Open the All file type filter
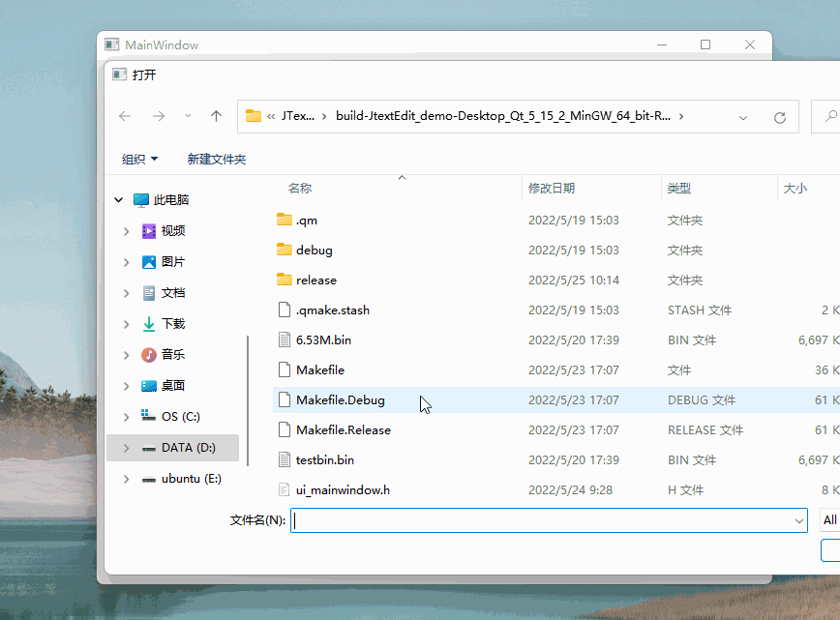 829,519
